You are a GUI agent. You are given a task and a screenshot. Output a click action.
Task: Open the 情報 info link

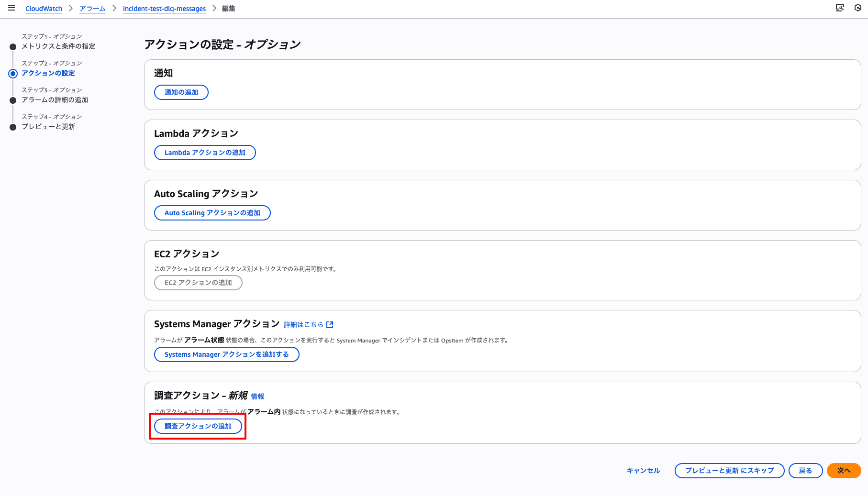pyautogui.click(x=257, y=397)
